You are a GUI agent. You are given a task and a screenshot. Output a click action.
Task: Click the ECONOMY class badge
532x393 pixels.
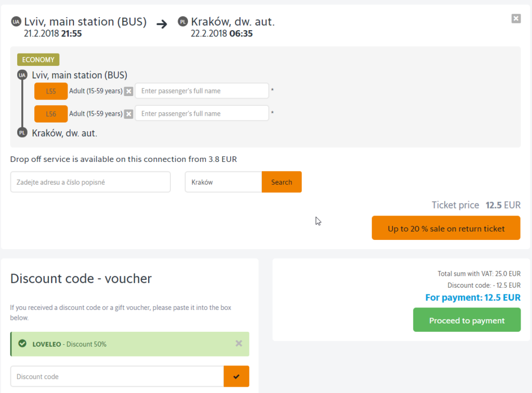click(38, 60)
